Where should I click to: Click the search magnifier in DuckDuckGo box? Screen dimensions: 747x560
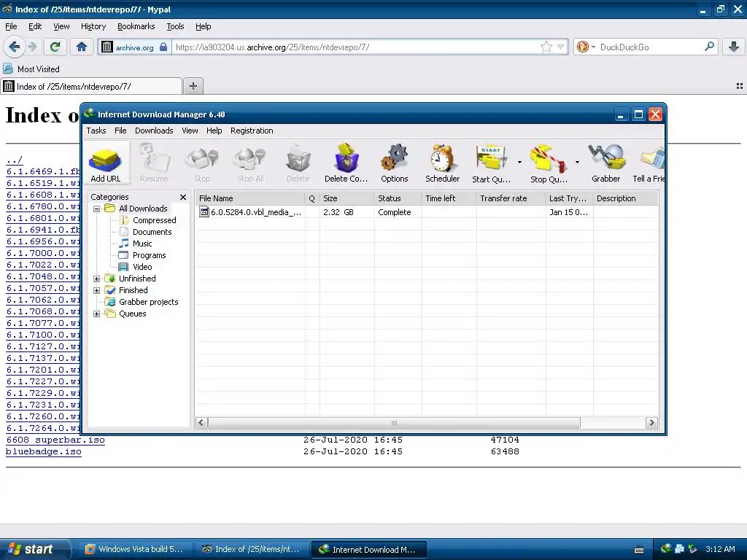[x=709, y=47]
